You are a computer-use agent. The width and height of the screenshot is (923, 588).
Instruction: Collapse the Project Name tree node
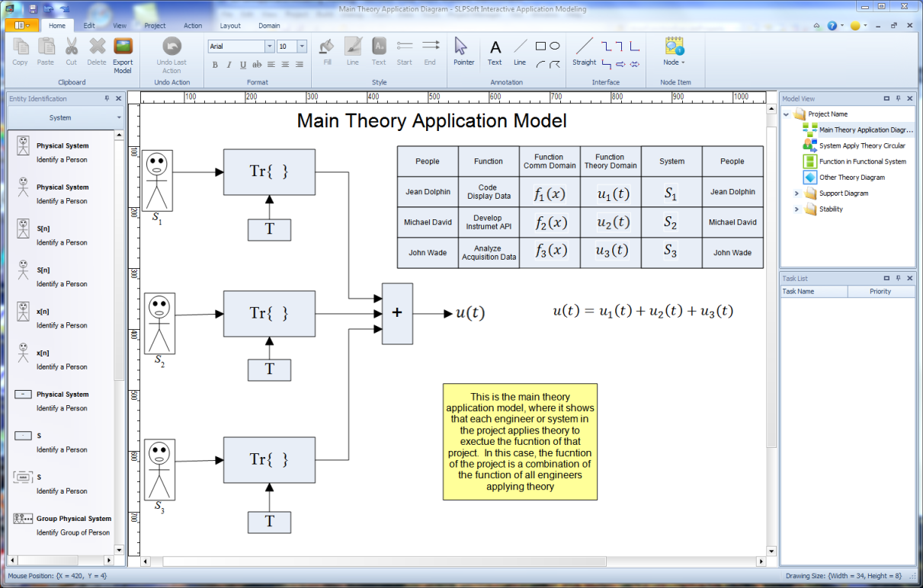click(787, 114)
